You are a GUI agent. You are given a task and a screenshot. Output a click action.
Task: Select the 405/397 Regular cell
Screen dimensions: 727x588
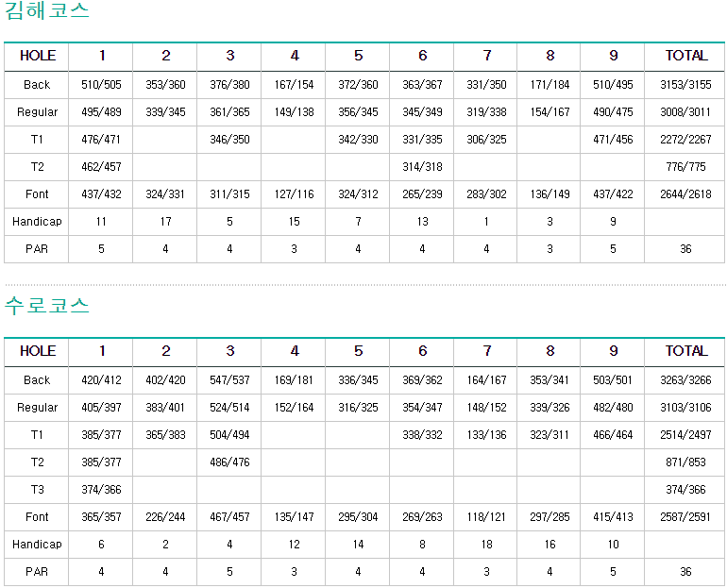101,408
